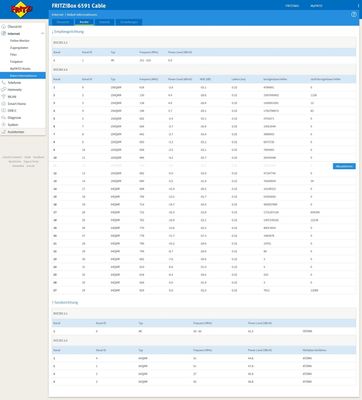The width and height of the screenshot is (362, 400).
Task: Open the Handbuch link in the sidebar footer
Action: click(38, 157)
